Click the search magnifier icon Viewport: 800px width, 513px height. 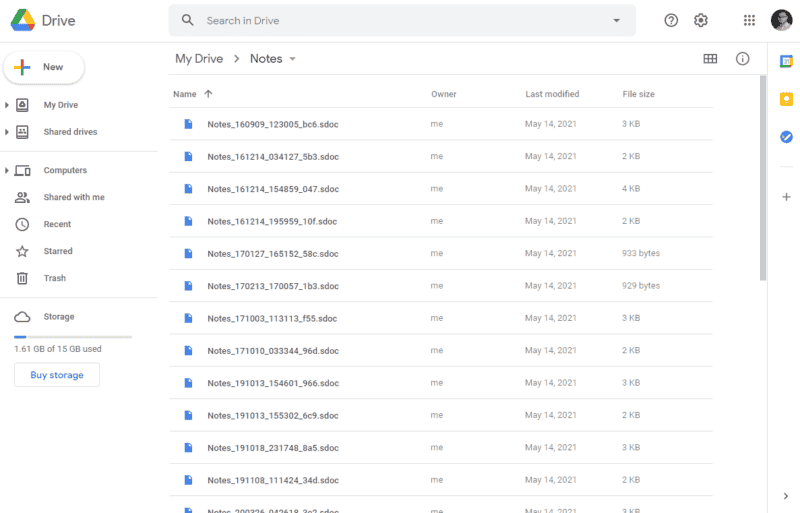[188, 20]
